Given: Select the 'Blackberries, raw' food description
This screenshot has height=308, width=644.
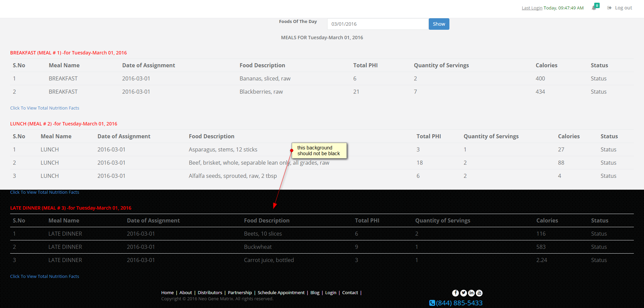Looking at the screenshot, I should point(261,92).
